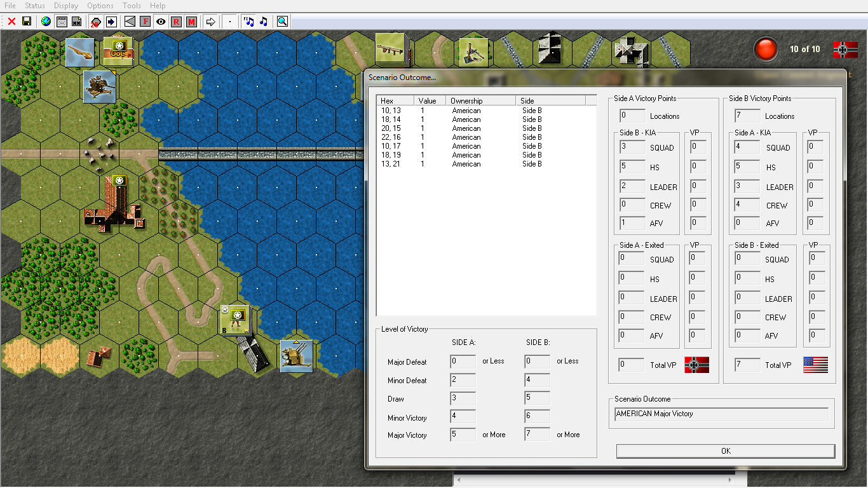Open the Display menu

click(66, 6)
